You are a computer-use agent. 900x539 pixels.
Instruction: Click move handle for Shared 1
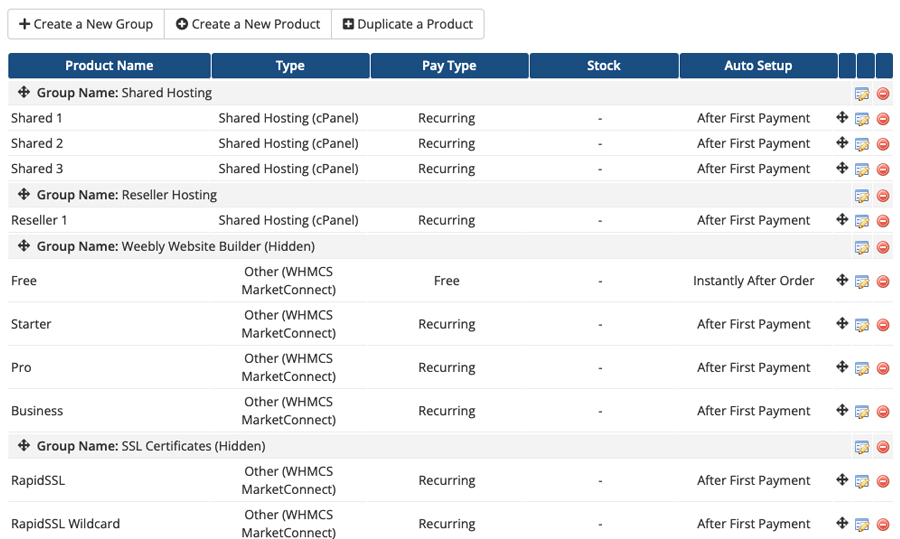pyautogui.click(x=842, y=117)
